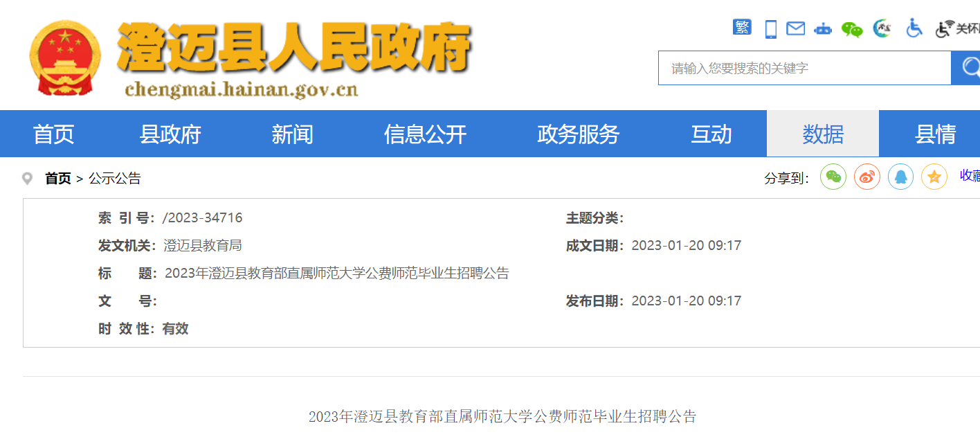Open the 县政府 navigation item
This screenshot has width=980, height=437.
click(170, 134)
